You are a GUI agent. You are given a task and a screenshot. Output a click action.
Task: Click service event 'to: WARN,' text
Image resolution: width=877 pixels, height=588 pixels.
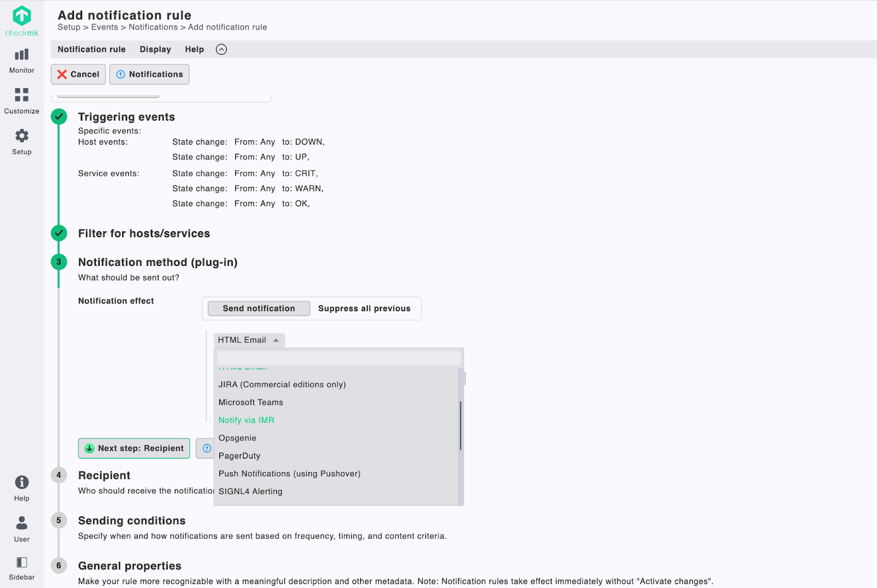pyautogui.click(x=303, y=189)
